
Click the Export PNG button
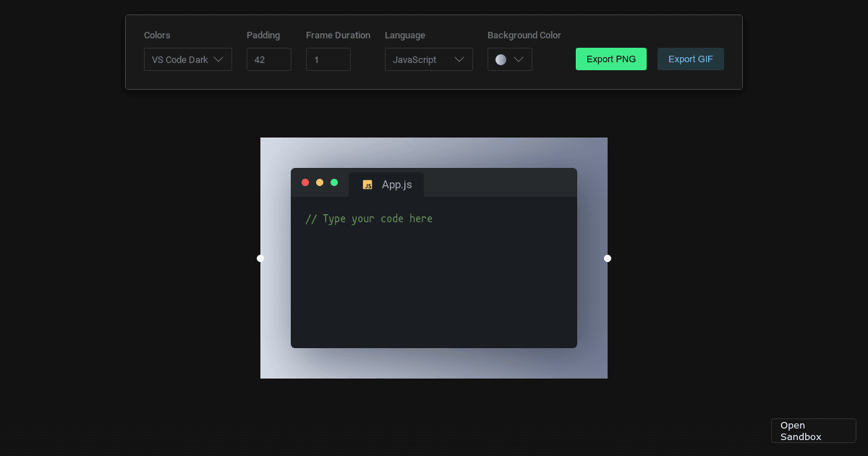pyautogui.click(x=611, y=59)
